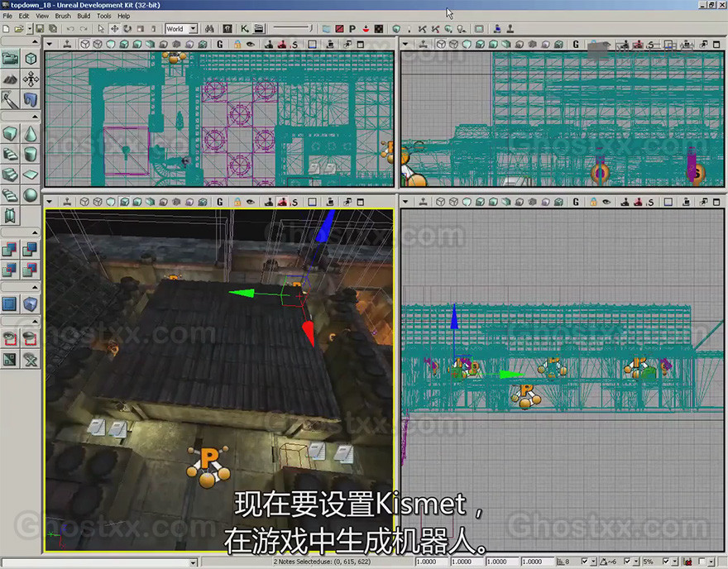Viewport: 728px width, 569px height.
Task: Select the Translate widget mode icon
Action: click(114, 29)
